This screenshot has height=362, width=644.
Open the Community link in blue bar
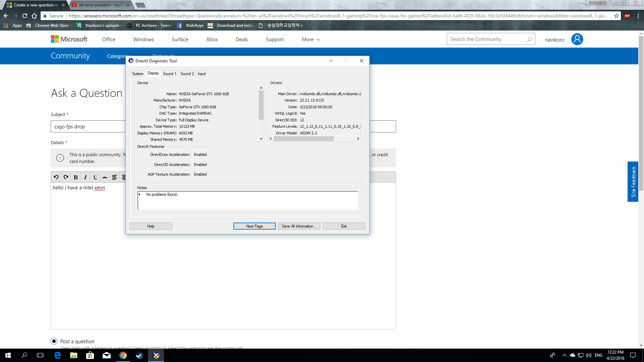(x=70, y=56)
